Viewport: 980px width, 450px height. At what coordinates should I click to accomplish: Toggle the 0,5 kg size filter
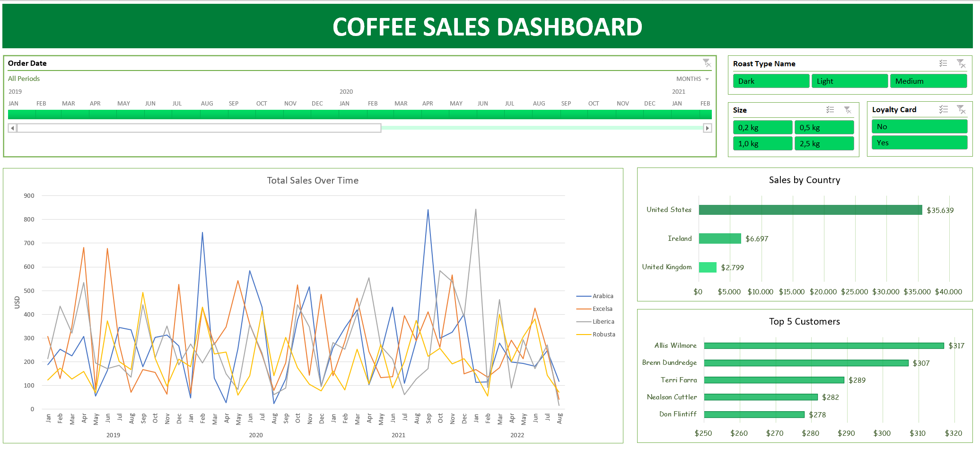point(824,127)
